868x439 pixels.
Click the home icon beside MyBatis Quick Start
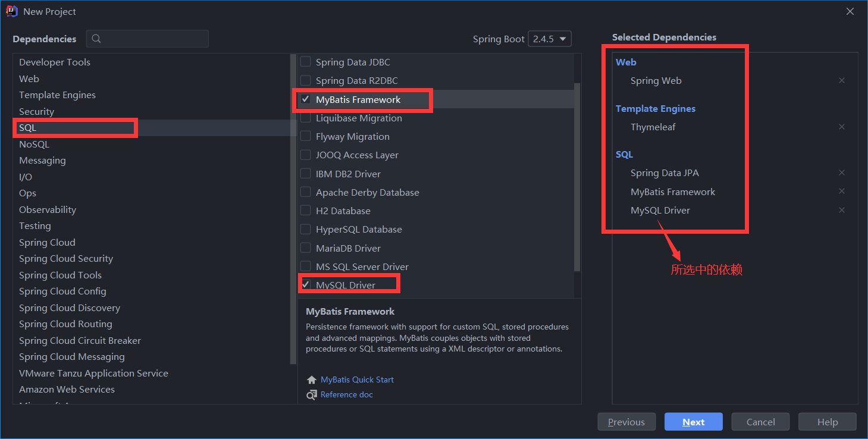point(312,380)
